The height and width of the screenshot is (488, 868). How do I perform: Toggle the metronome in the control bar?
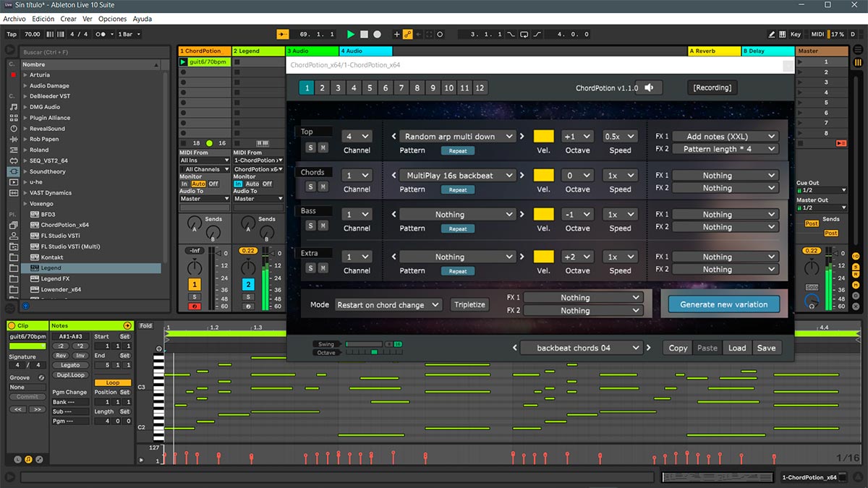pyautogui.click(x=105, y=34)
